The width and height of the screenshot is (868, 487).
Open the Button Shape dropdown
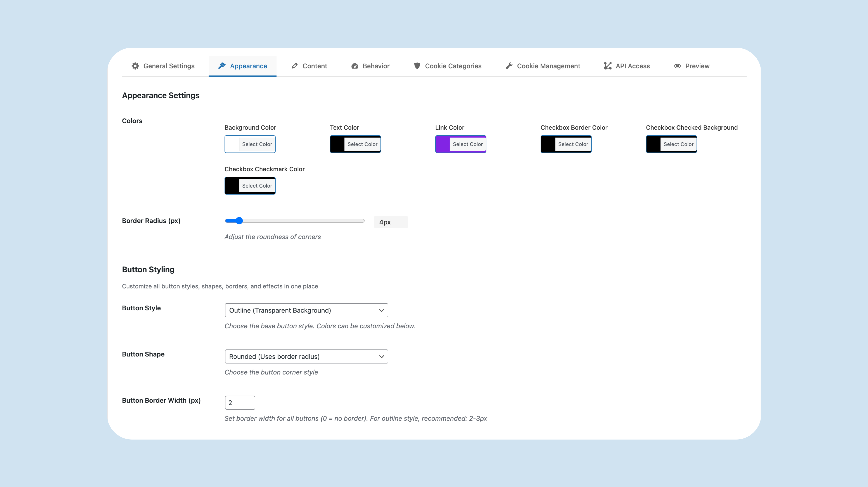pos(306,356)
